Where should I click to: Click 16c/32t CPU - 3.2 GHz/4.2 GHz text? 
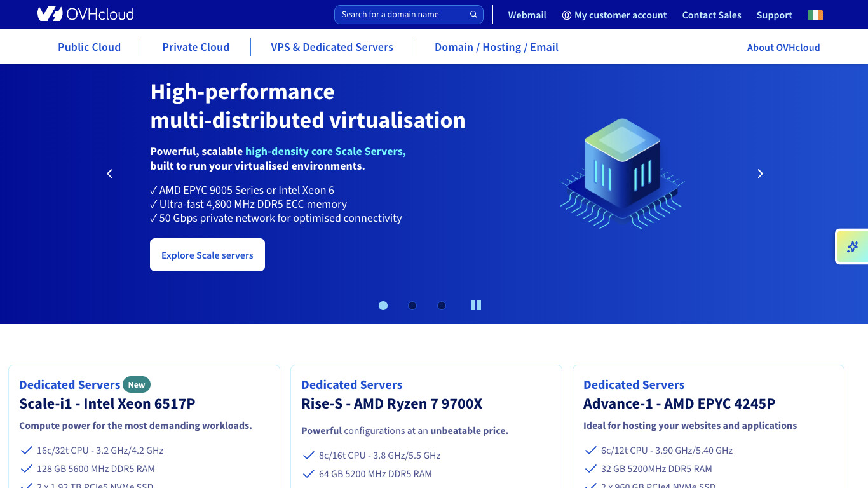point(100,451)
